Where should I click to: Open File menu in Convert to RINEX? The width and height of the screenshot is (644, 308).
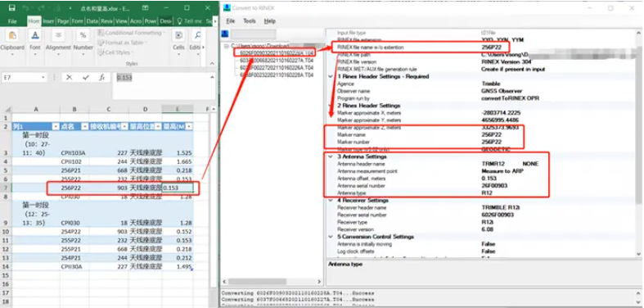(x=231, y=21)
